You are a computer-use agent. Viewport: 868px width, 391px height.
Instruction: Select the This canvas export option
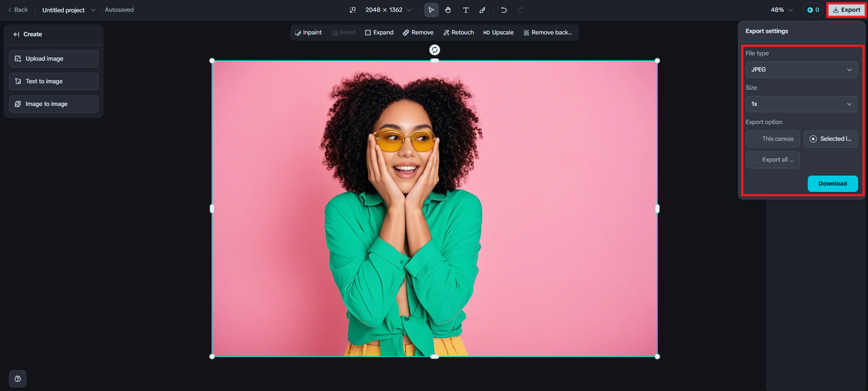[x=772, y=139]
